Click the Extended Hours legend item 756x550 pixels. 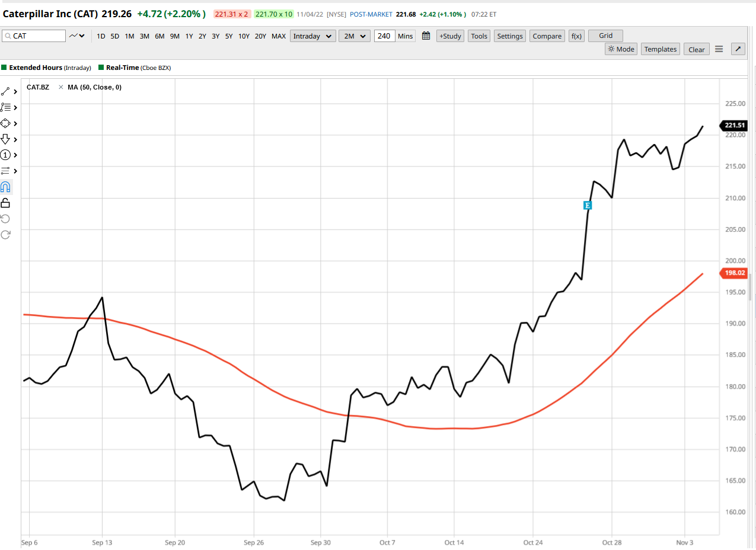coord(46,68)
